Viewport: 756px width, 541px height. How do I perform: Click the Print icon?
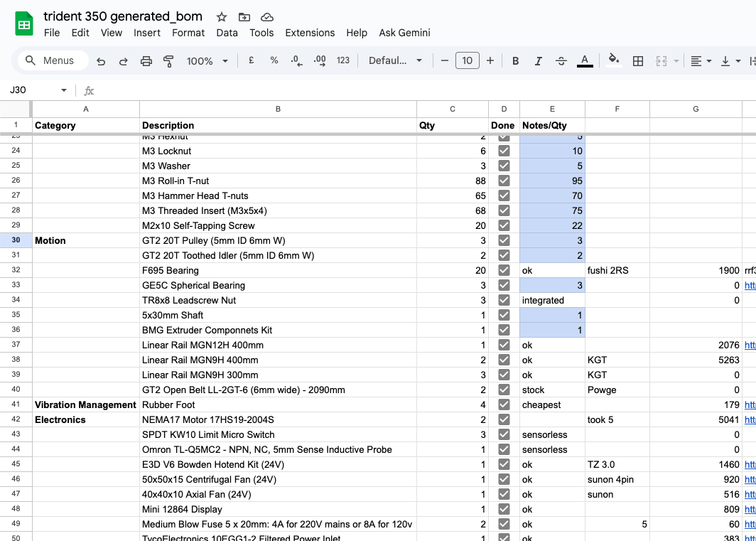click(x=146, y=60)
